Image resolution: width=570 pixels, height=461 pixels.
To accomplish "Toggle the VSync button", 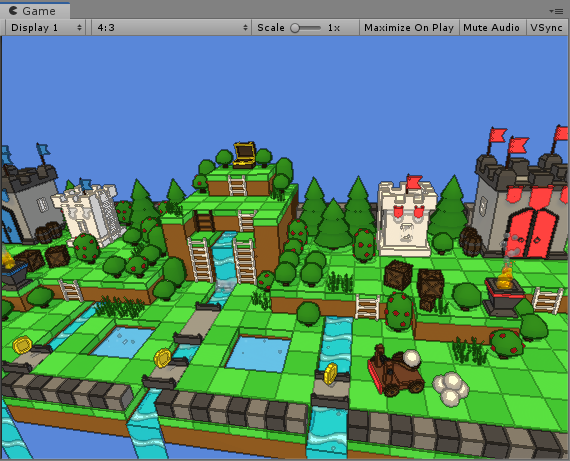I will pos(547,28).
